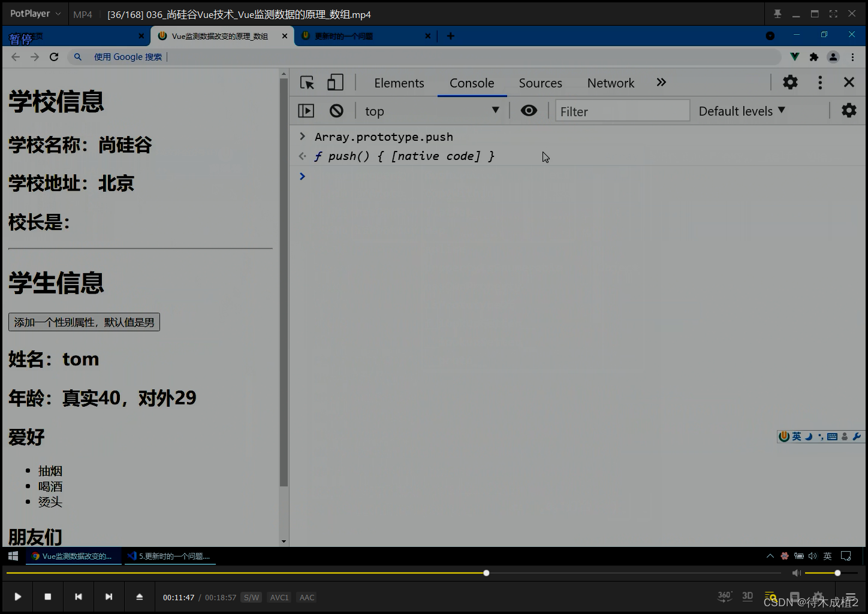868x614 pixels.
Task: Open DevTools settings gear
Action: (x=791, y=83)
